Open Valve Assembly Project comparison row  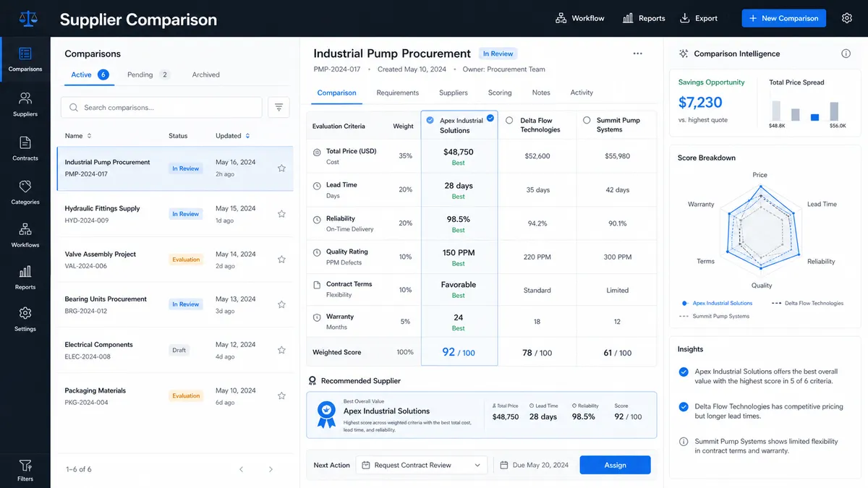[175, 260]
